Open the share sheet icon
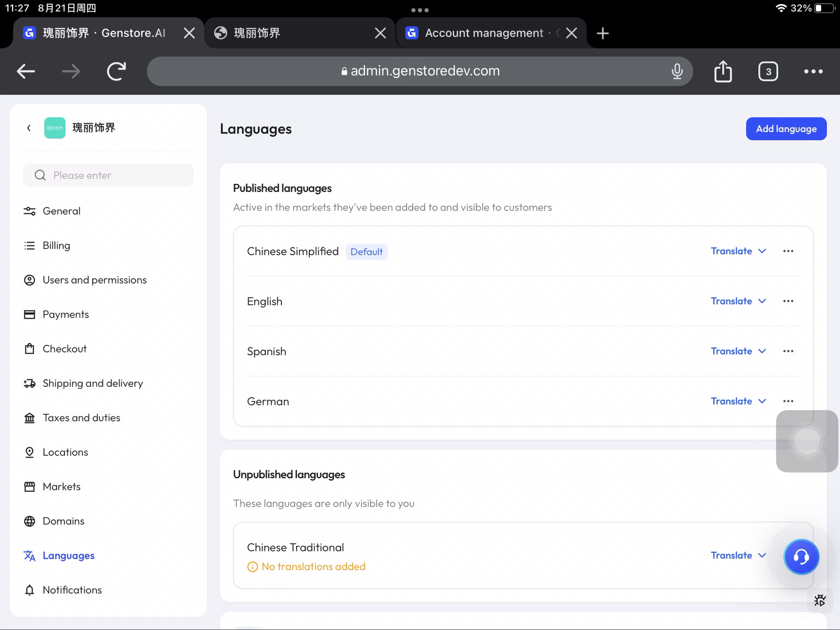840x630 pixels. [723, 71]
